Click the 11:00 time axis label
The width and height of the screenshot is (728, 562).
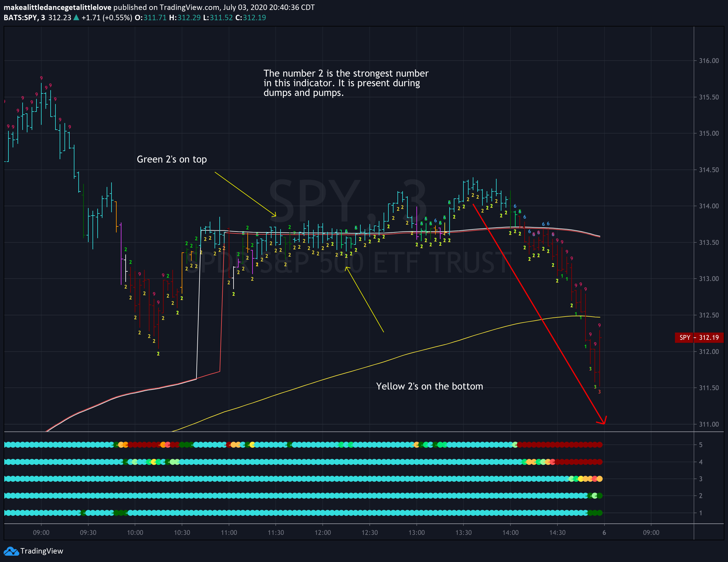click(x=229, y=533)
